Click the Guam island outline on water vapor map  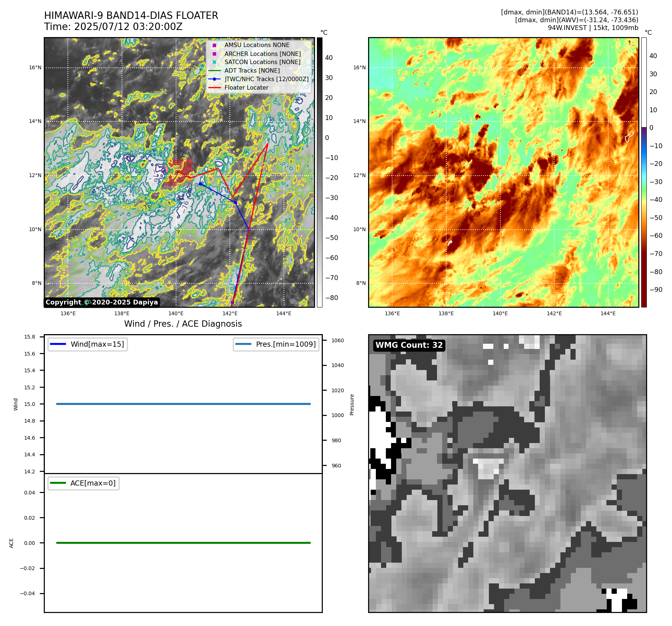[x=629, y=137]
